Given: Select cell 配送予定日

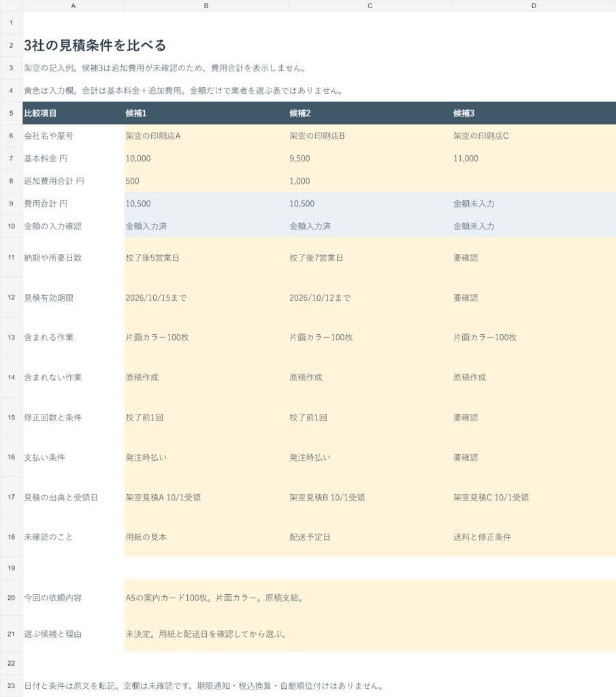Looking at the screenshot, I should coord(370,537).
